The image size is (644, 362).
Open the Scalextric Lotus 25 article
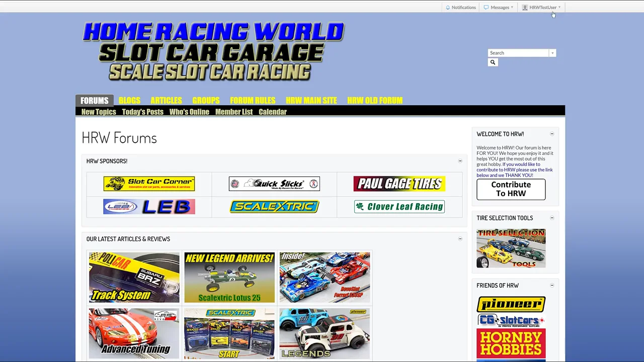pos(229,278)
